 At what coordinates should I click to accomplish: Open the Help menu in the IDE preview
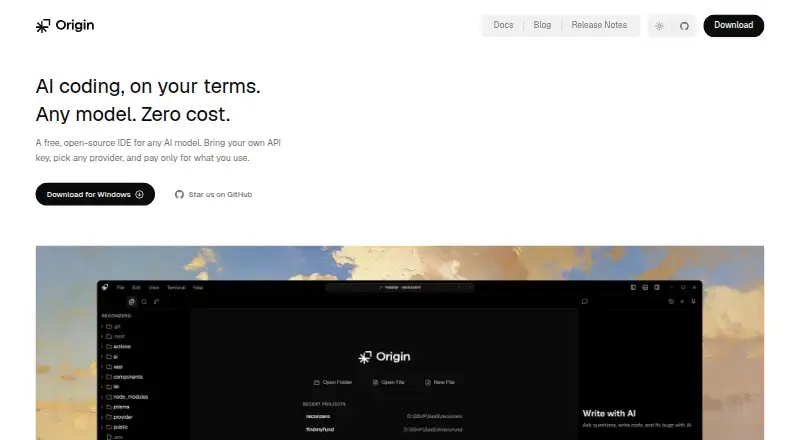pyautogui.click(x=198, y=287)
